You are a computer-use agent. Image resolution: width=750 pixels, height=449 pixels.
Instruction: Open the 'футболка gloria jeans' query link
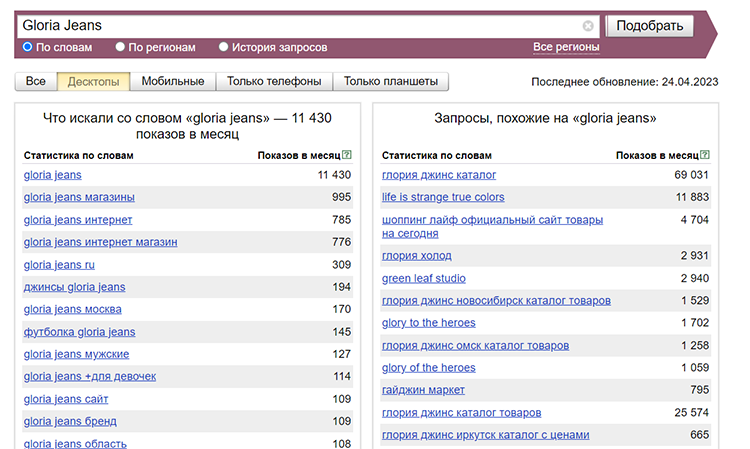79,332
